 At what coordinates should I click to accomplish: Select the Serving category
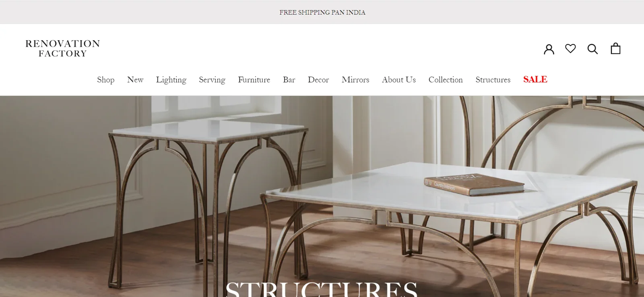(212, 80)
